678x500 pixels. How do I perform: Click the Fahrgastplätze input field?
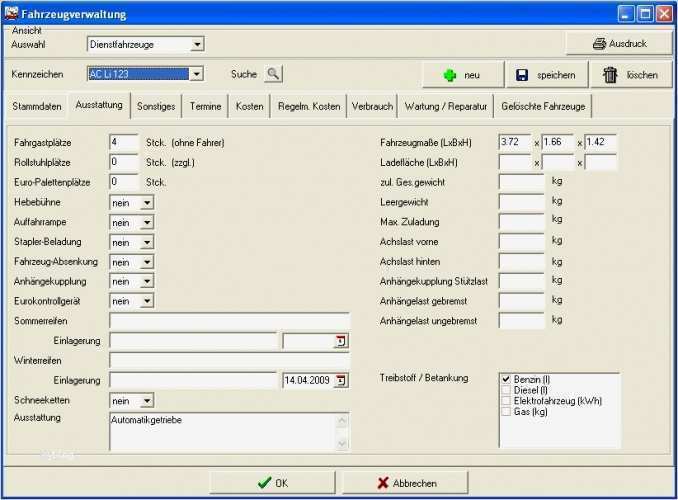(x=124, y=142)
